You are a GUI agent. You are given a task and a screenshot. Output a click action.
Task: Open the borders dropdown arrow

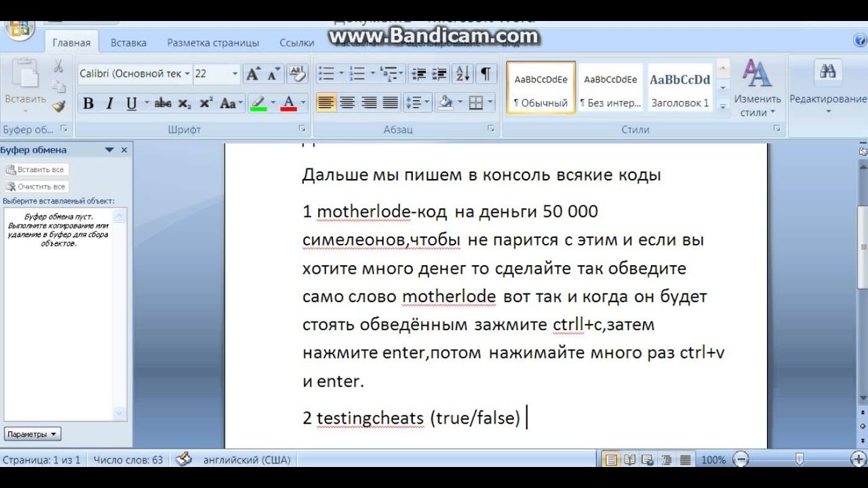coord(490,103)
